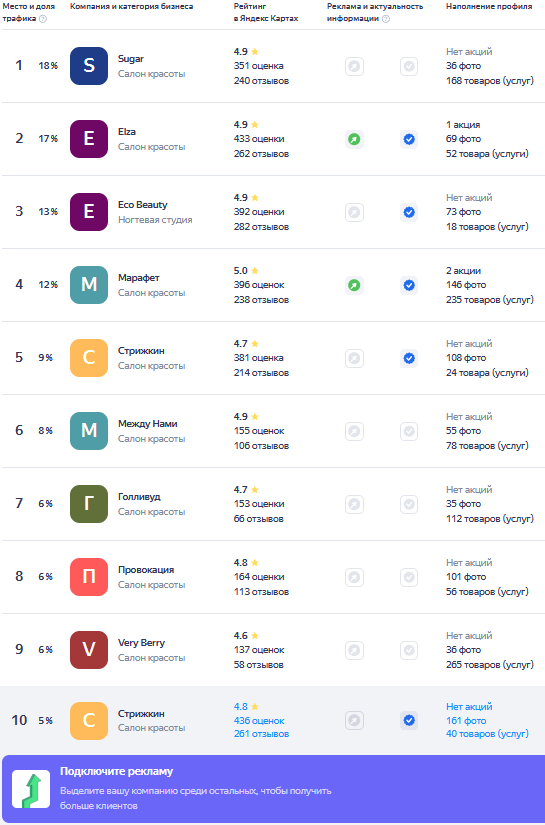
Task: Click grey advertising icon in Sugar row
Action: (355, 67)
